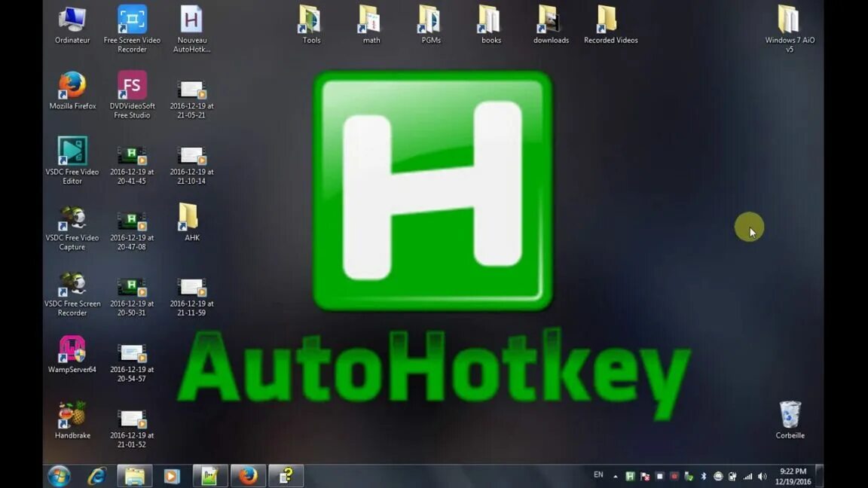Select video file 2016-12-19 at 20-54-57
Viewport: 868px width, 488px height.
[x=132, y=362]
